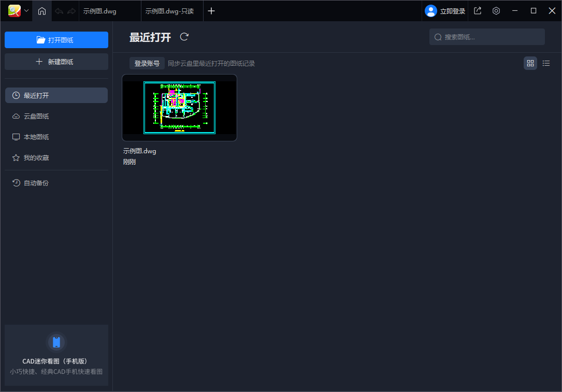Viewport: 562px width, 392px height.
Task: Click the undo arrow icon
Action: tap(59, 11)
